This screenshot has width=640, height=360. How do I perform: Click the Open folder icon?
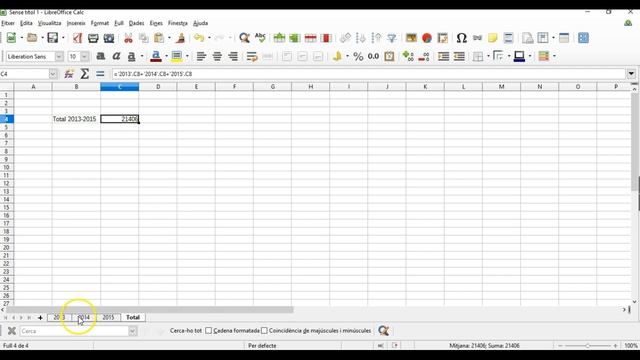pos(32,38)
